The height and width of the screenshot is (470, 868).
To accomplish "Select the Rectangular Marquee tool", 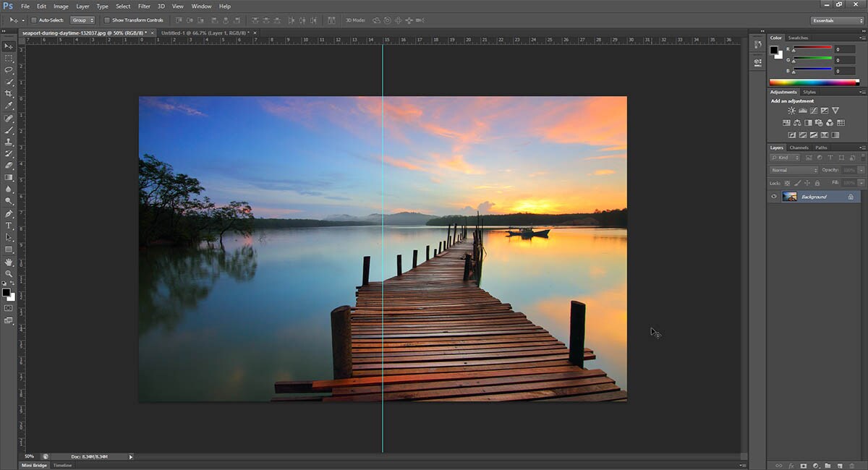I will (9, 58).
